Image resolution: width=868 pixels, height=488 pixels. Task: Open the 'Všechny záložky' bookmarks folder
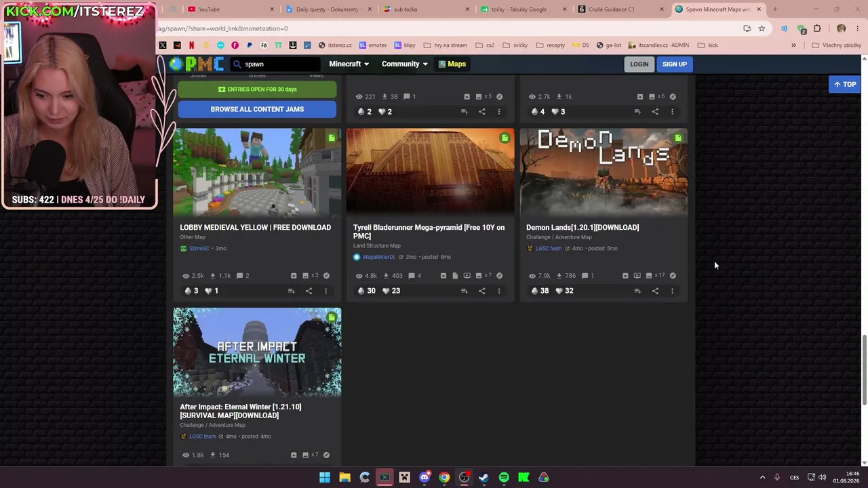[836, 45]
